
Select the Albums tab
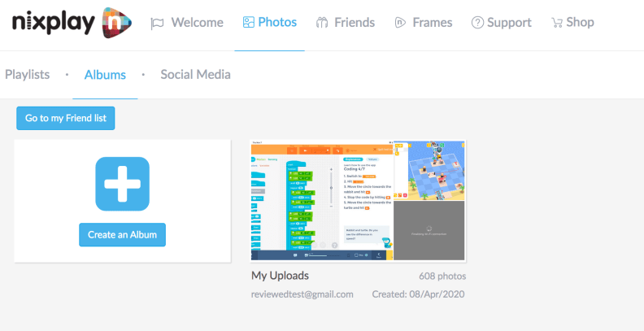pos(105,75)
